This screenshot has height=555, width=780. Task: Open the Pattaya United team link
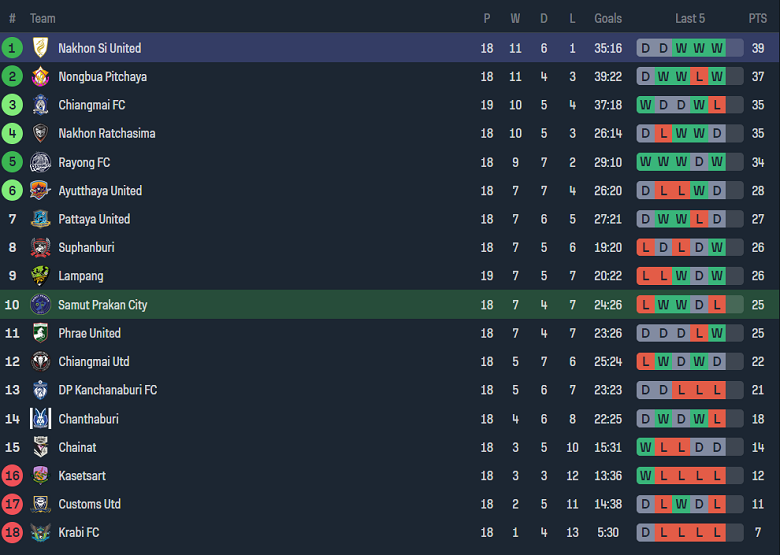[94, 219]
